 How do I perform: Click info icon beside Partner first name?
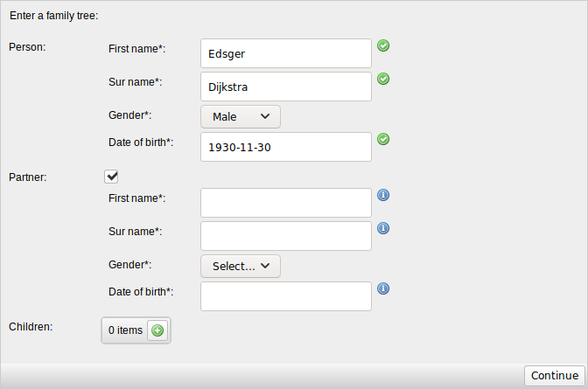pos(383,195)
